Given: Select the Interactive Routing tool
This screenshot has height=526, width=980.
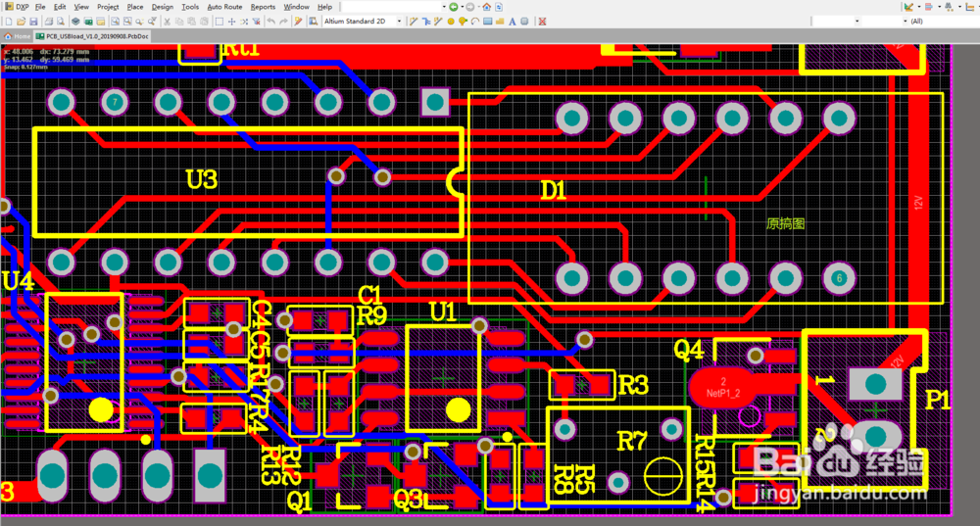Looking at the screenshot, I should point(414,22).
